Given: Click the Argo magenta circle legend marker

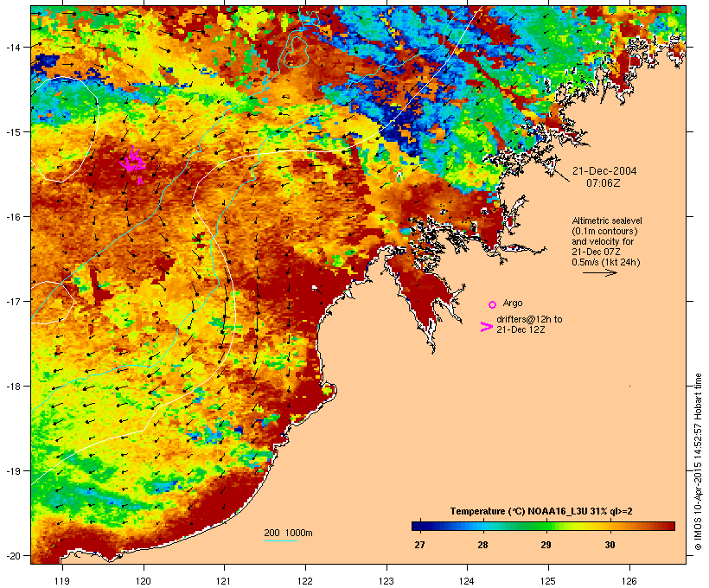Looking at the screenshot, I should [x=493, y=304].
